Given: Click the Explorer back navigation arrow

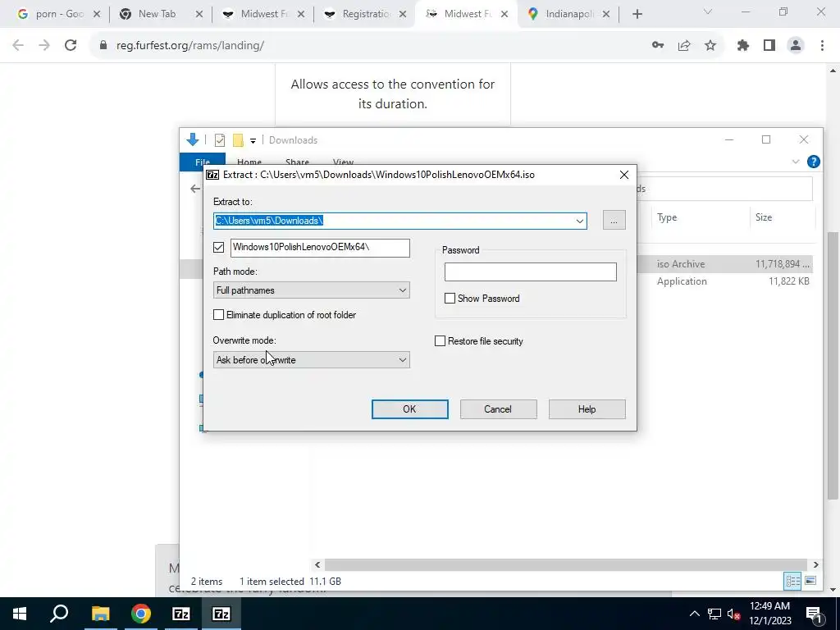Looking at the screenshot, I should click(x=195, y=189).
